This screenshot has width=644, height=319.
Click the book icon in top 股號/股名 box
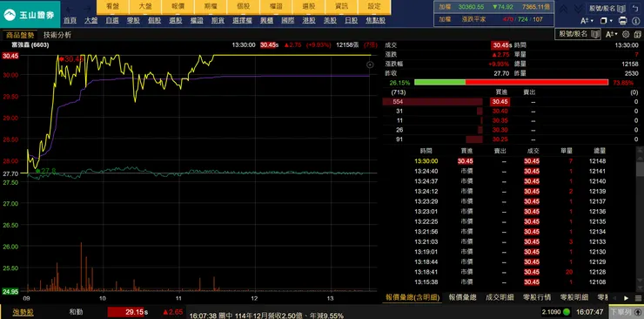[x=621, y=8]
